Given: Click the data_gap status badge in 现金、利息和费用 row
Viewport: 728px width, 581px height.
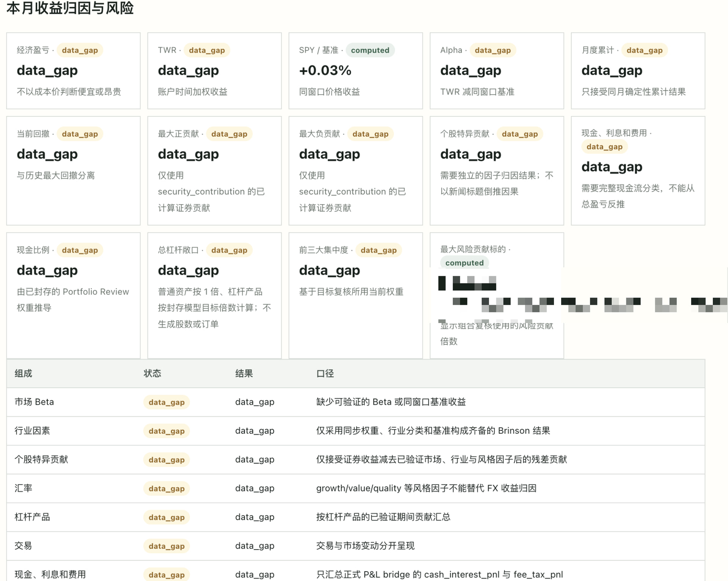Looking at the screenshot, I should click(x=166, y=575).
